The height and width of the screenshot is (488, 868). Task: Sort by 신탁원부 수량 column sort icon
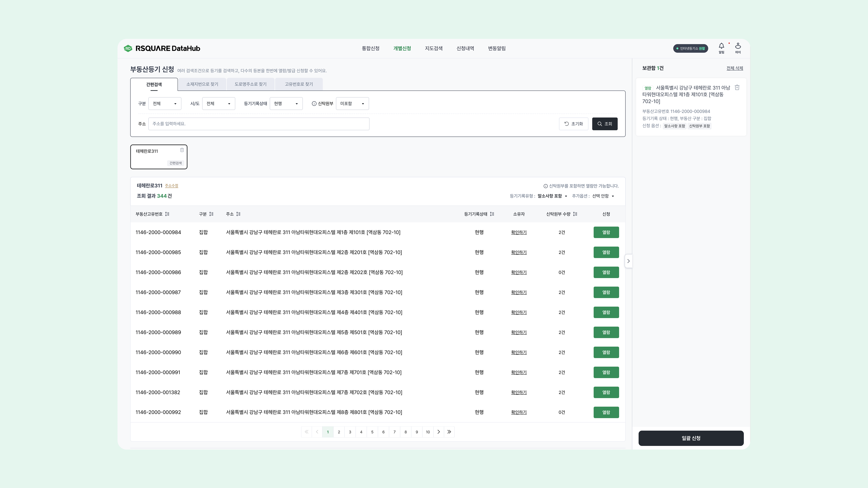coord(575,214)
